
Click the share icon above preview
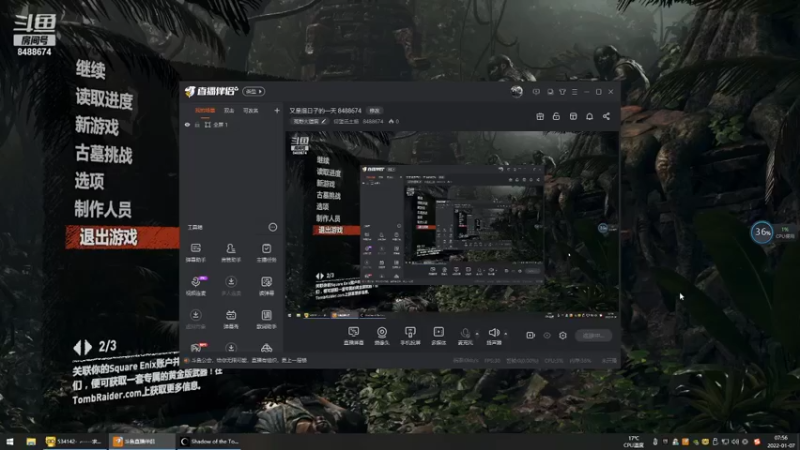(x=606, y=116)
